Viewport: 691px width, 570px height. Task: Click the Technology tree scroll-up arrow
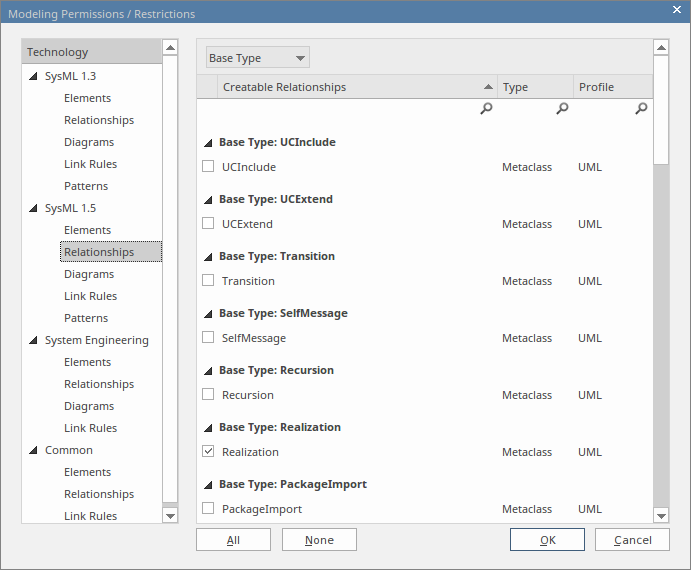coord(170,48)
